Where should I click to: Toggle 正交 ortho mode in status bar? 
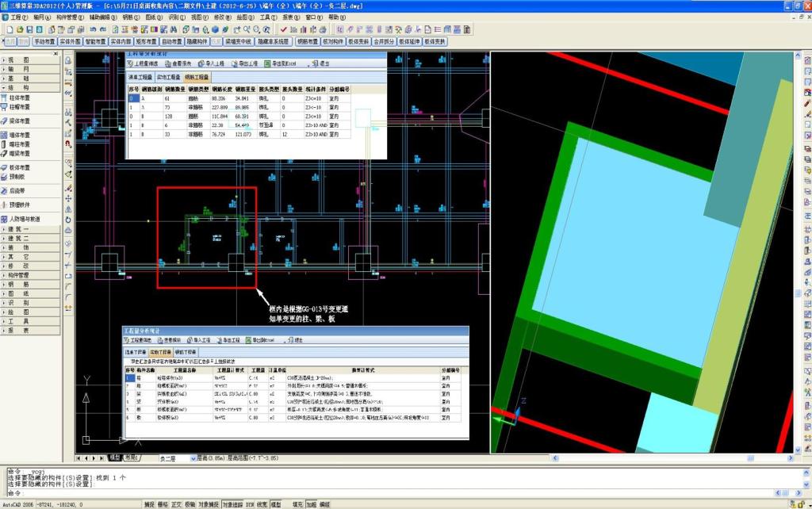(177, 504)
